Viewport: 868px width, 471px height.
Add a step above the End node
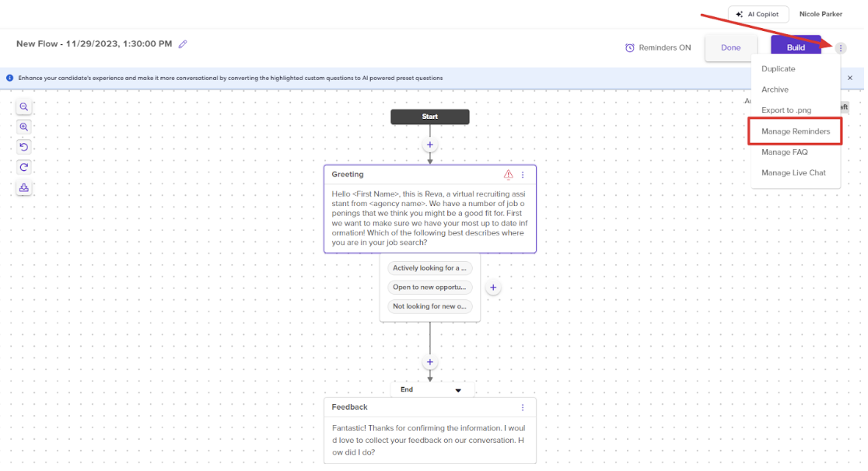[429, 362]
